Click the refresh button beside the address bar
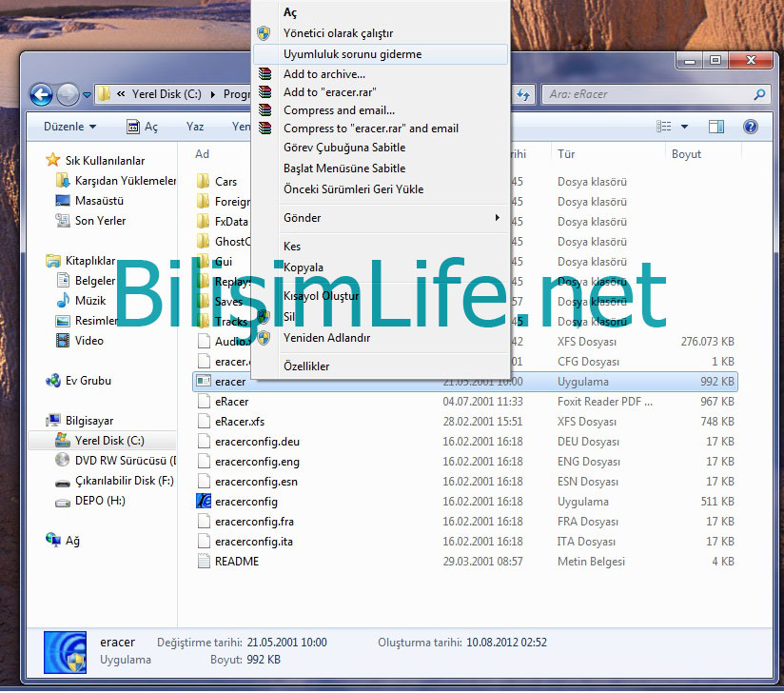The height and width of the screenshot is (693, 784). coord(523,94)
